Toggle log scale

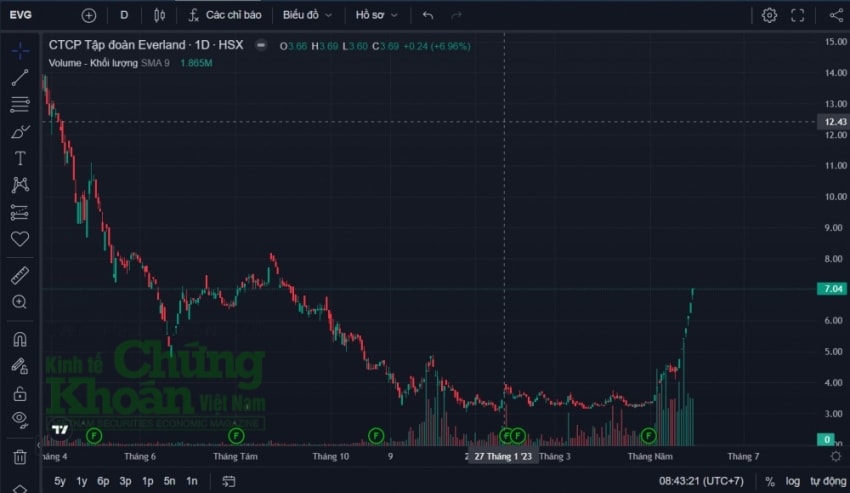[793, 481]
